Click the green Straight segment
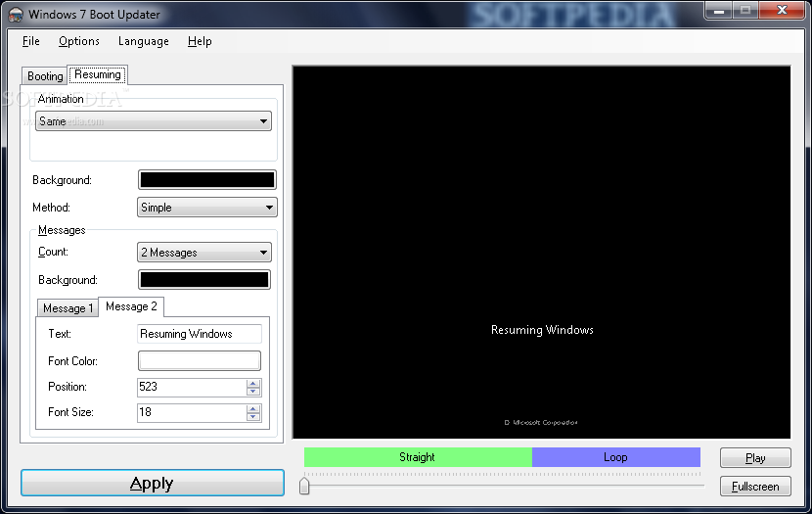This screenshot has width=812, height=514. click(x=418, y=457)
